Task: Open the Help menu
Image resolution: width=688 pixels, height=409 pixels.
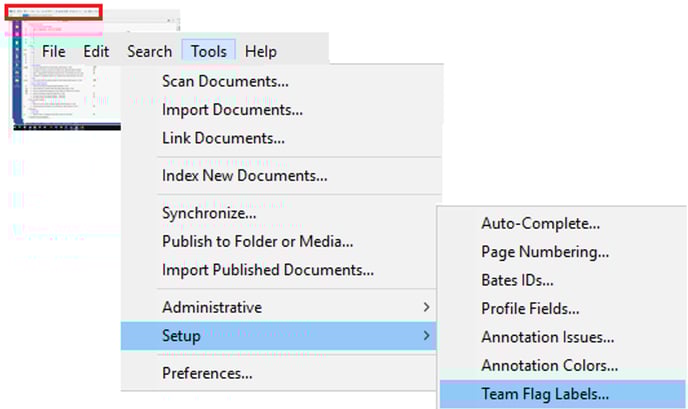Action: pos(261,51)
